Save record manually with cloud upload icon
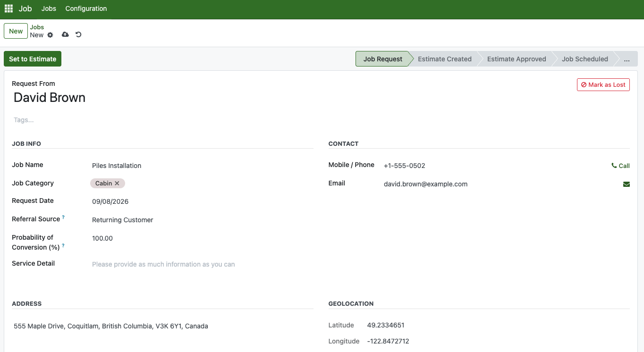 coord(65,34)
